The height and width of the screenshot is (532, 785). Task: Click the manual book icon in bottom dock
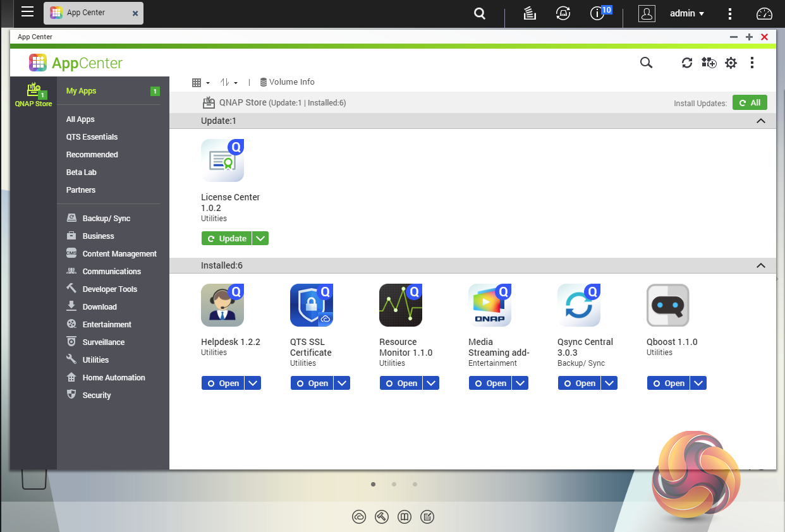(405, 517)
